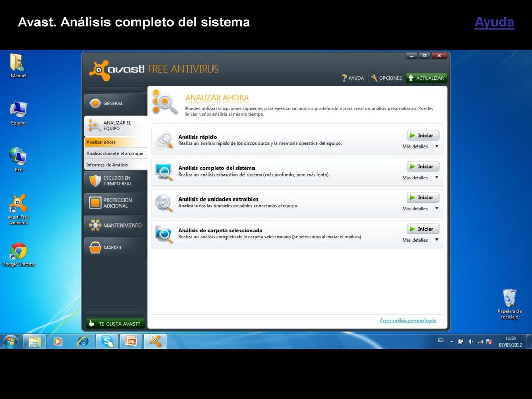Open the MARKET section
This screenshot has width=532, height=399.
pos(116,247)
